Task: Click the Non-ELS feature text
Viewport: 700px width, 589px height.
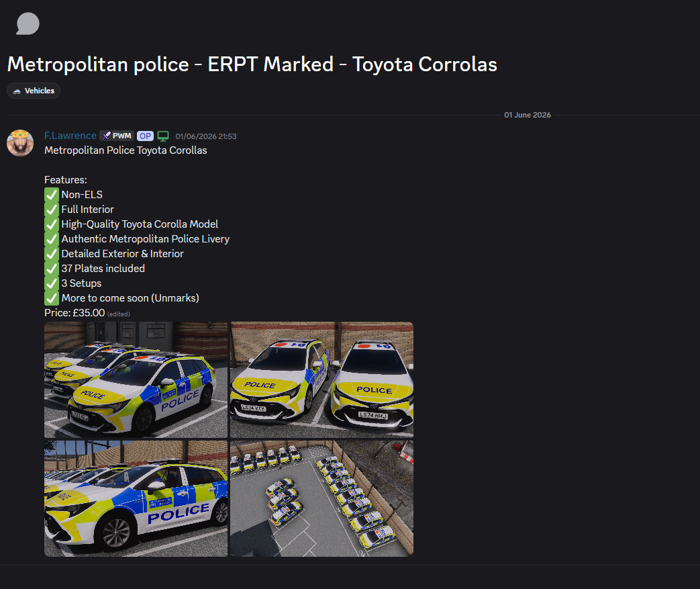Action: point(82,195)
